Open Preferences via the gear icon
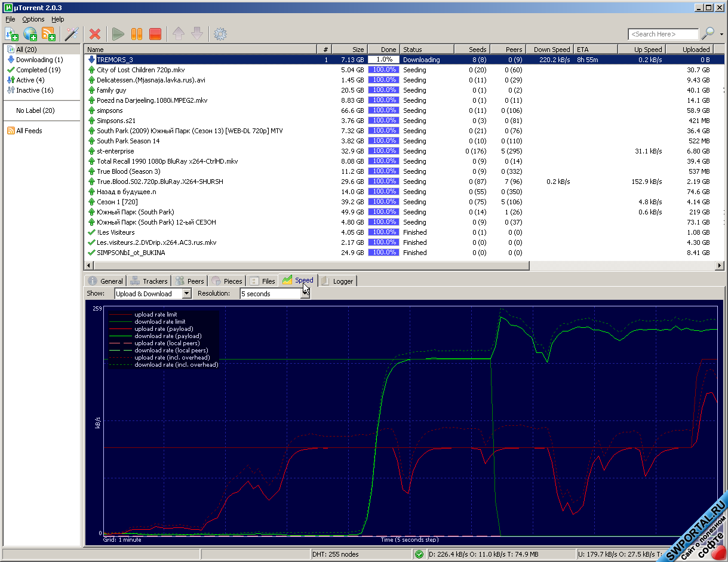 point(220,34)
